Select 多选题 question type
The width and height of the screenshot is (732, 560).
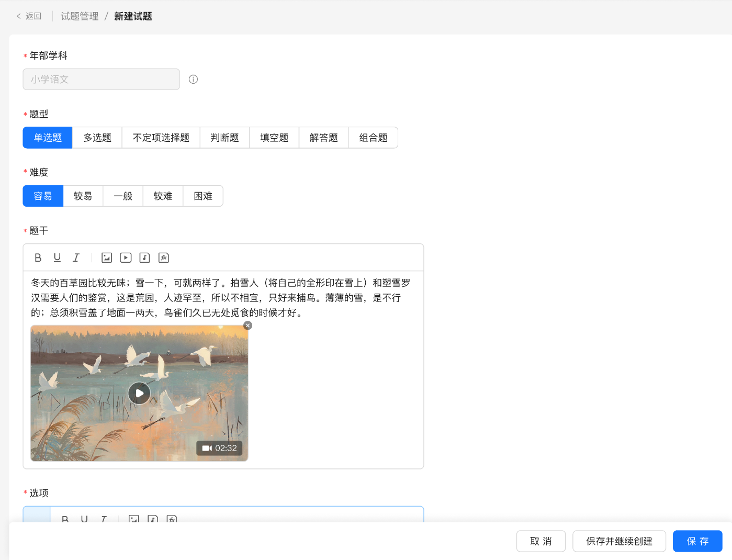click(97, 138)
